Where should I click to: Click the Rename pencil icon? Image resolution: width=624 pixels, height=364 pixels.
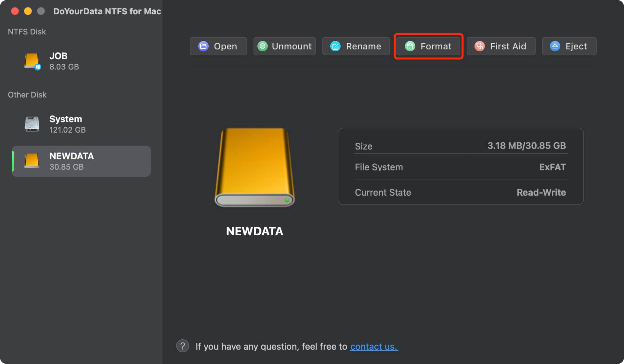click(x=335, y=46)
